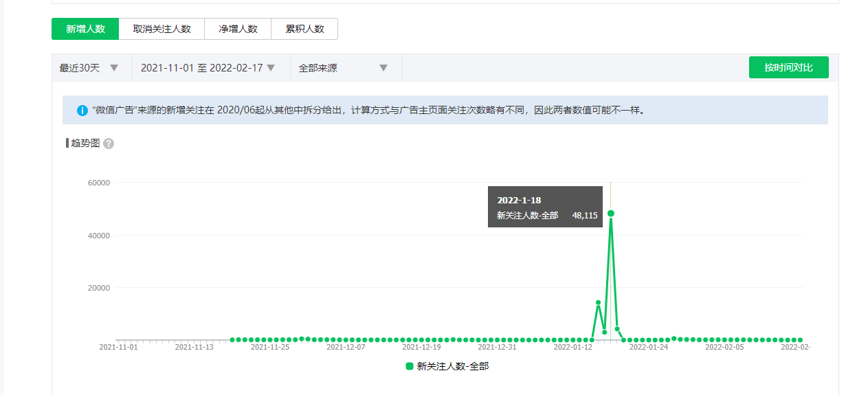Open the 2021-11-01 至 2022-02-17 date range picker
868x395 pixels.
(208, 68)
